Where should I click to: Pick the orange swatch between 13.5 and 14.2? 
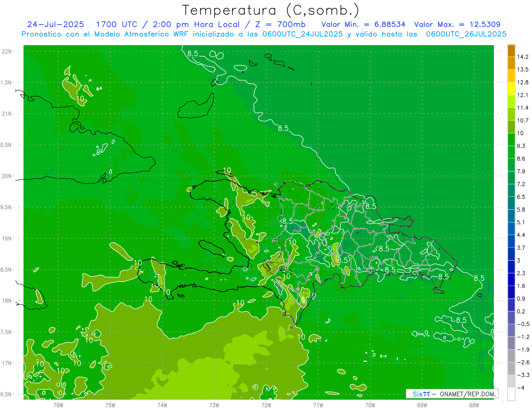[511, 63]
